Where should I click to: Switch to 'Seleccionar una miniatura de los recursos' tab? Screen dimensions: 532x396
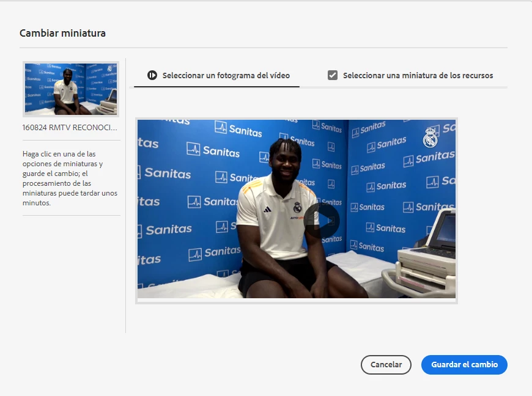410,75
